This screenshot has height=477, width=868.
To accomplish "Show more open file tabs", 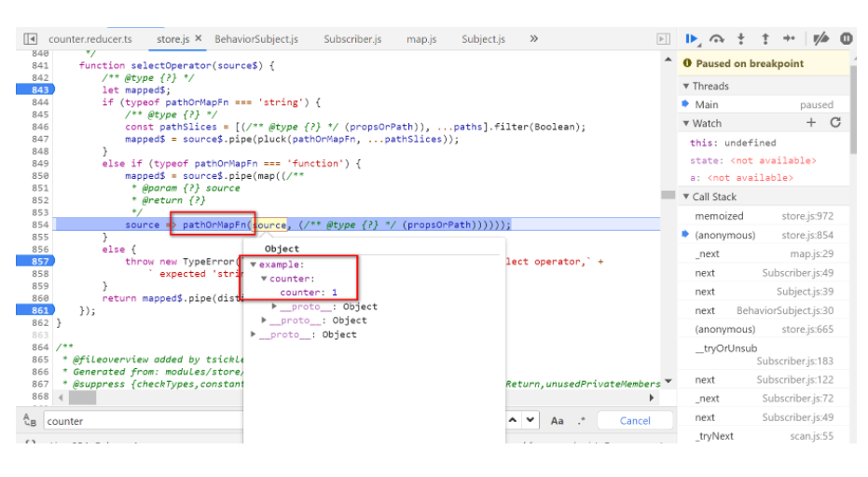I will [x=533, y=39].
